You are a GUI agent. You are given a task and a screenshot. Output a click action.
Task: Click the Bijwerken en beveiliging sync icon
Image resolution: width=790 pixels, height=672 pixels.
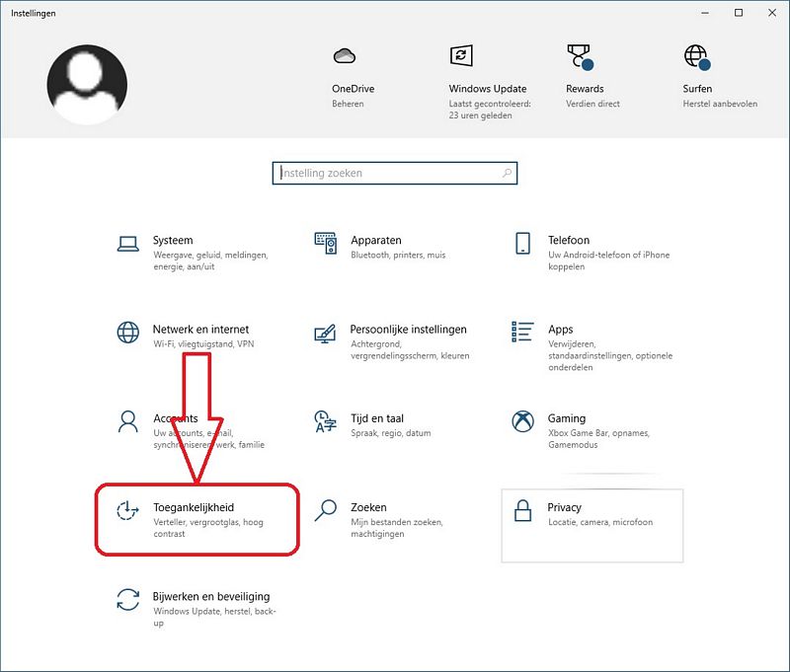[x=128, y=600]
